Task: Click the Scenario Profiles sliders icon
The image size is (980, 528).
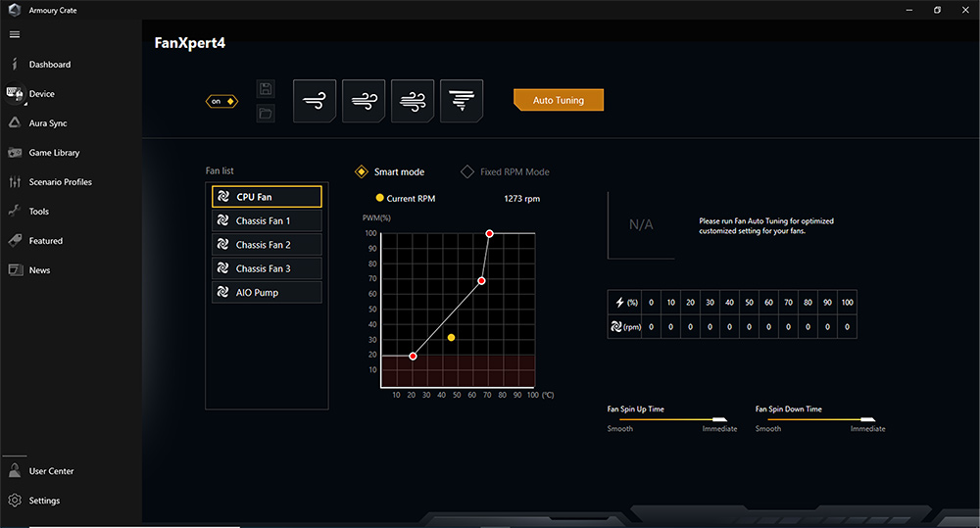Action: (15, 182)
